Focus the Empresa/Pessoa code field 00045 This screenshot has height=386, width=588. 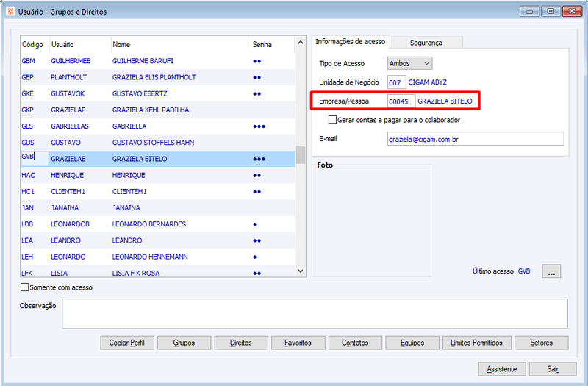tap(401, 101)
